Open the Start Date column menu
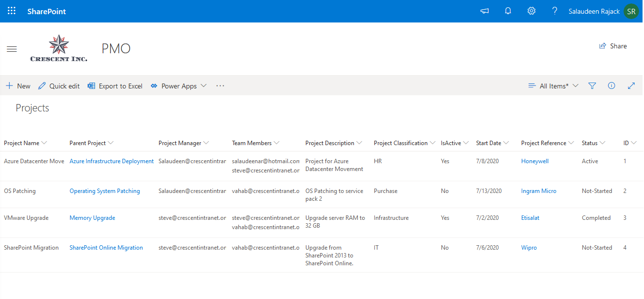 (493, 143)
